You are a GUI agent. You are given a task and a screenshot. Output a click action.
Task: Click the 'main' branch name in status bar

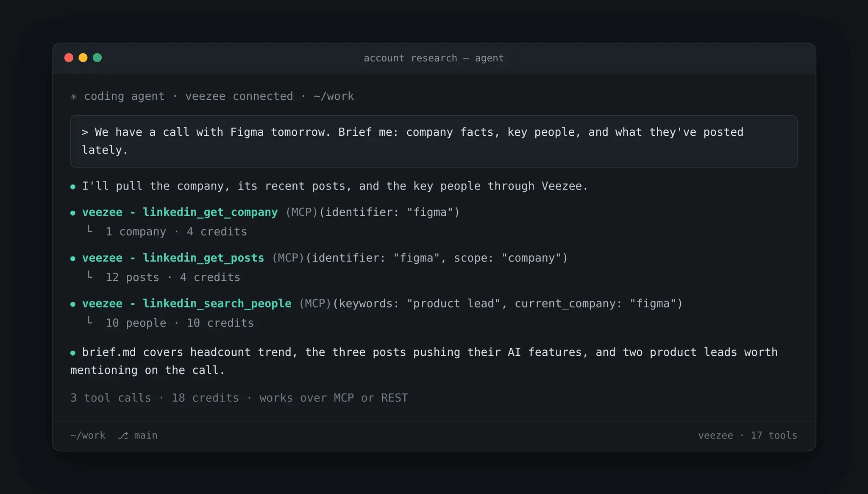tap(146, 435)
